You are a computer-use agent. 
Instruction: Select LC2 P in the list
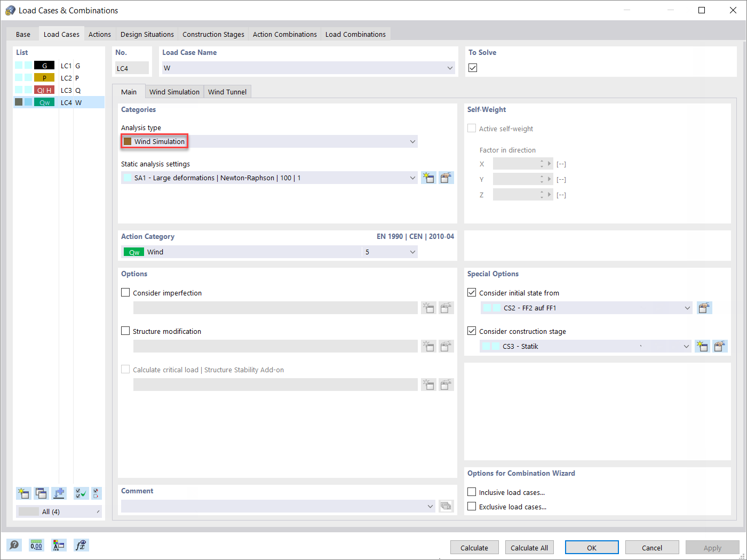[59, 78]
